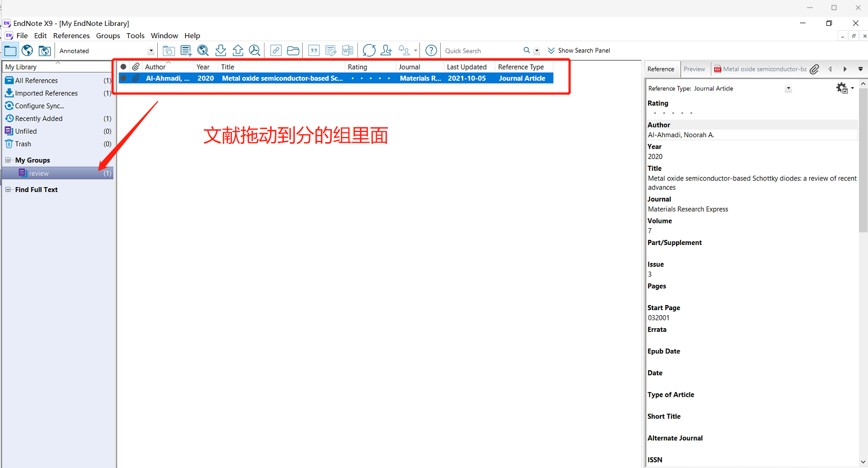Select the Online Search Mode globe icon

(x=27, y=51)
